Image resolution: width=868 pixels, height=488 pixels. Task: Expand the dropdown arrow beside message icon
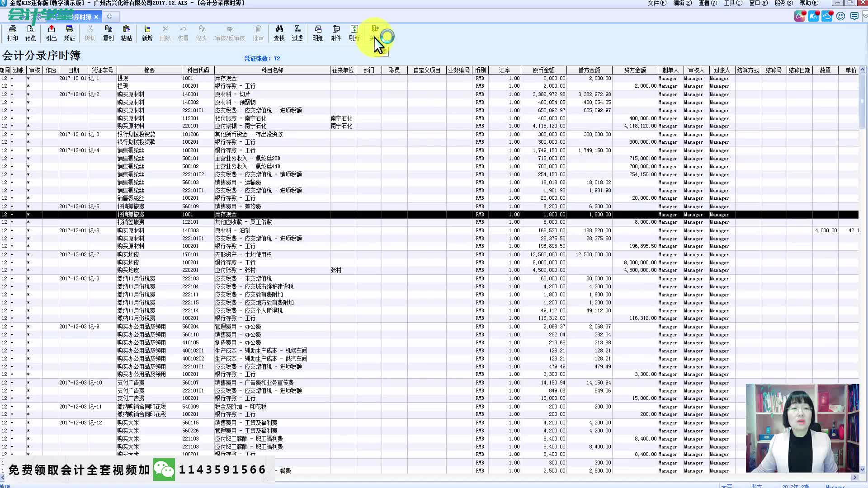click(864, 16)
